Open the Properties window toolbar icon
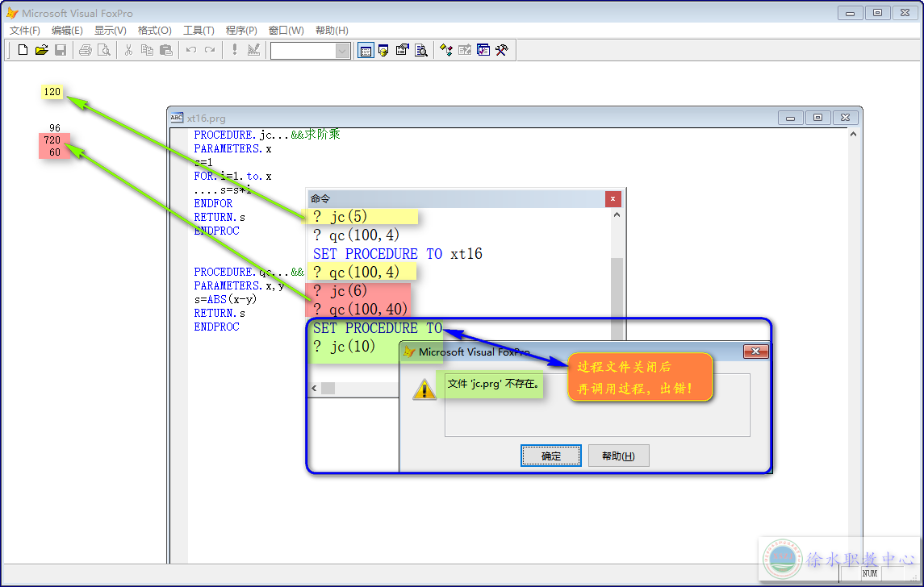This screenshot has height=587, width=924. [403, 51]
